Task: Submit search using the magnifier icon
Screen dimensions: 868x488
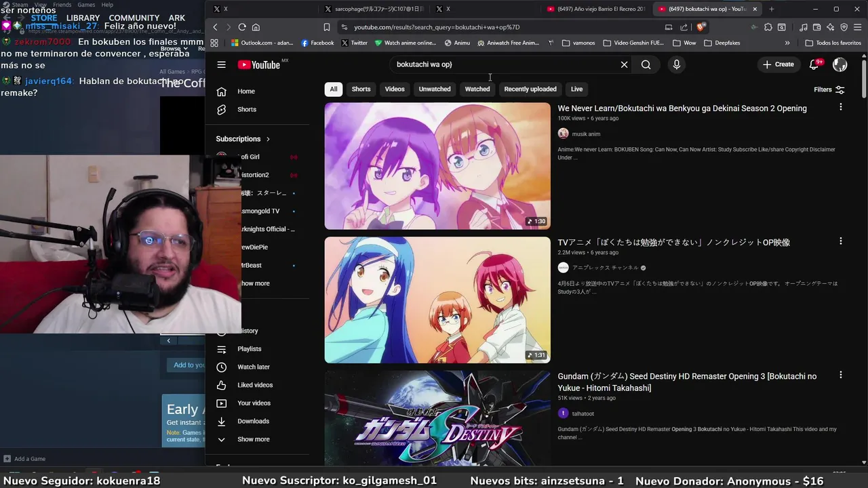Action: 646,64
